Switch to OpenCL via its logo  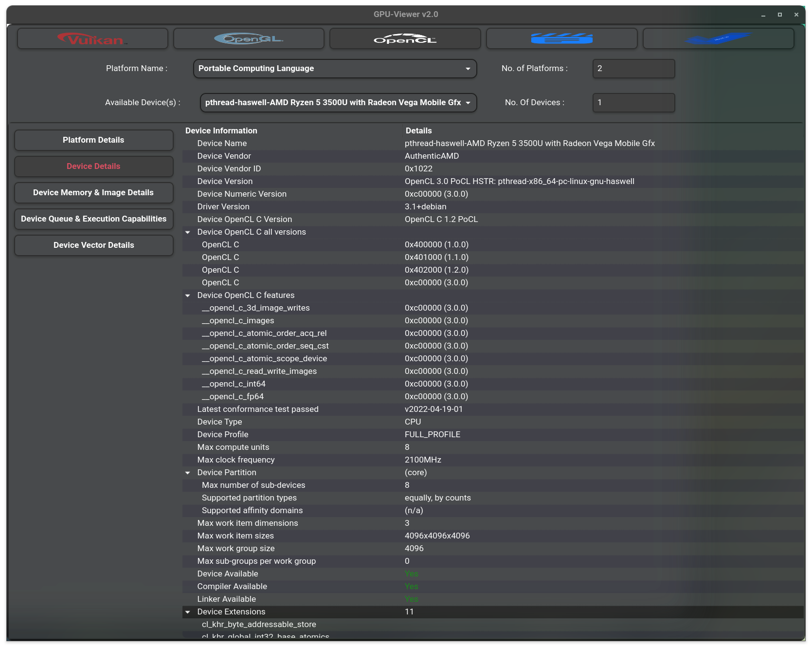point(405,38)
